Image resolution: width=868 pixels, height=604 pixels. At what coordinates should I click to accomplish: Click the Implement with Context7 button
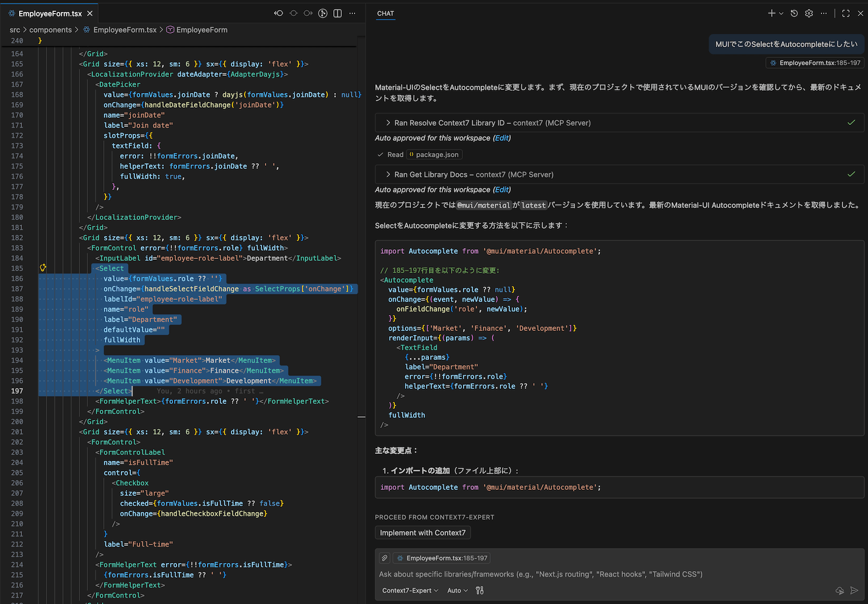click(x=423, y=532)
